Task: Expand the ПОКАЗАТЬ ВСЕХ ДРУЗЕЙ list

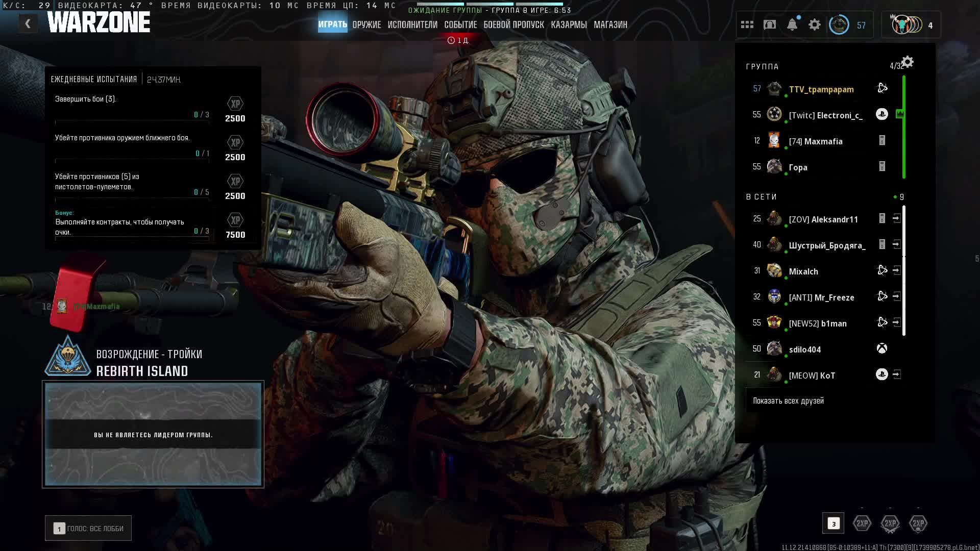Action: 789,401
